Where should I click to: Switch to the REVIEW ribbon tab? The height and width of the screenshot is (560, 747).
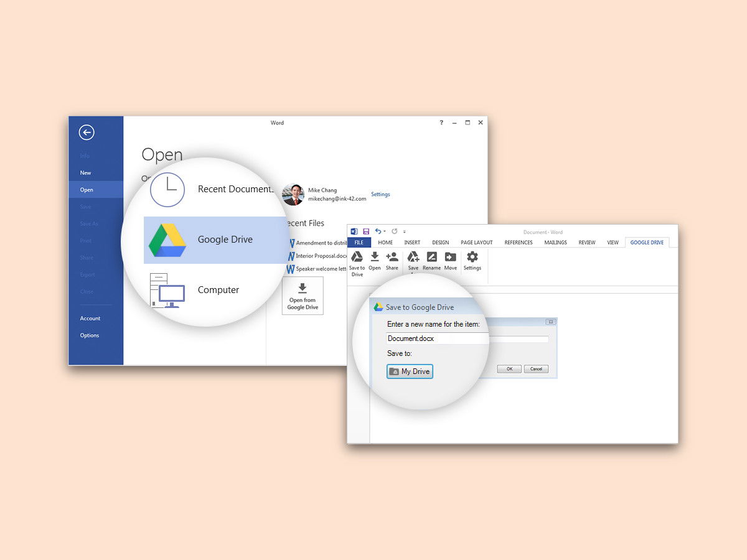[587, 243]
